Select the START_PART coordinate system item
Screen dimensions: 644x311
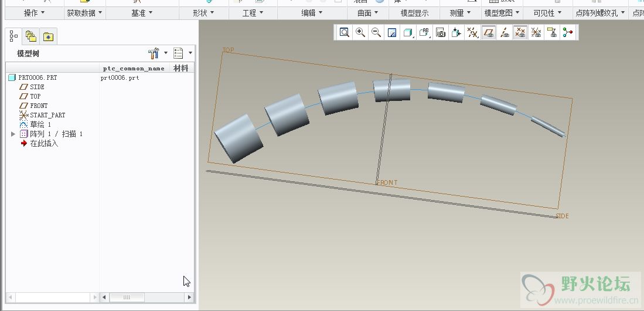[47, 116]
